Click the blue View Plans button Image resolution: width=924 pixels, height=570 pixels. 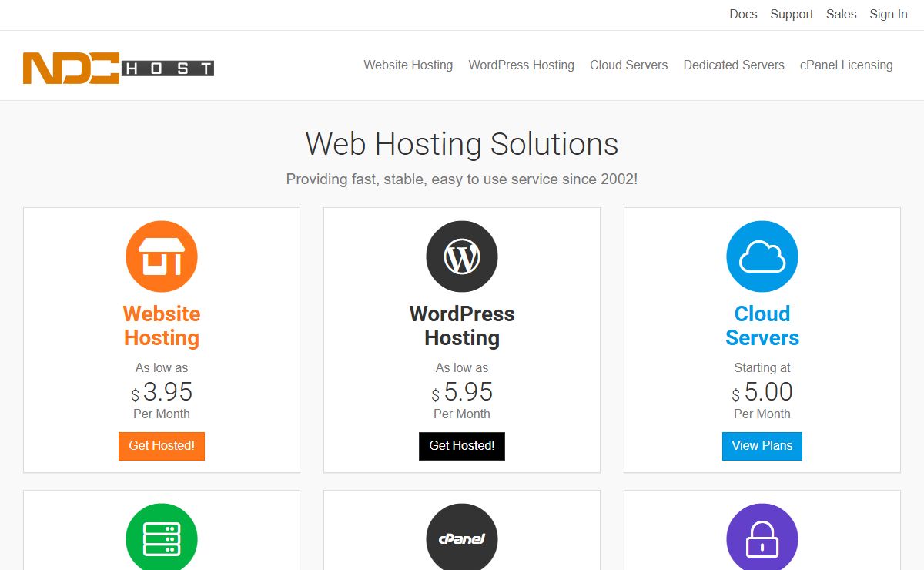pyautogui.click(x=762, y=446)
